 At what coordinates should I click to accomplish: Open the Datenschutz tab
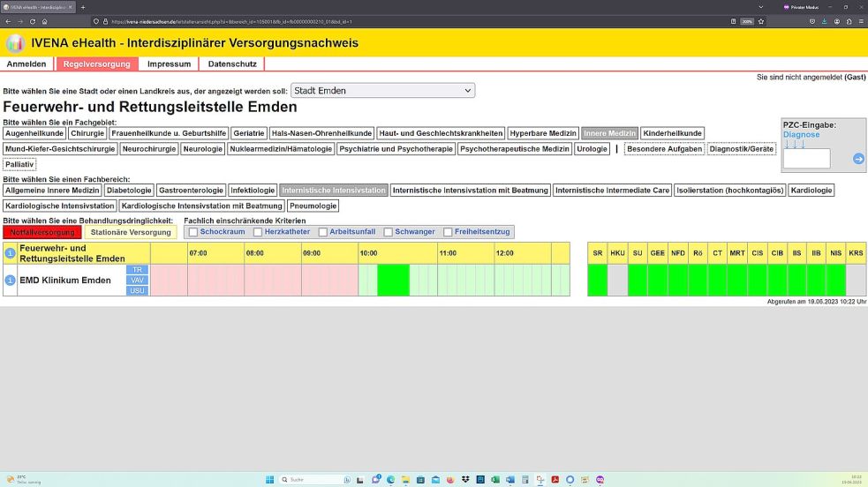(232, 64)
